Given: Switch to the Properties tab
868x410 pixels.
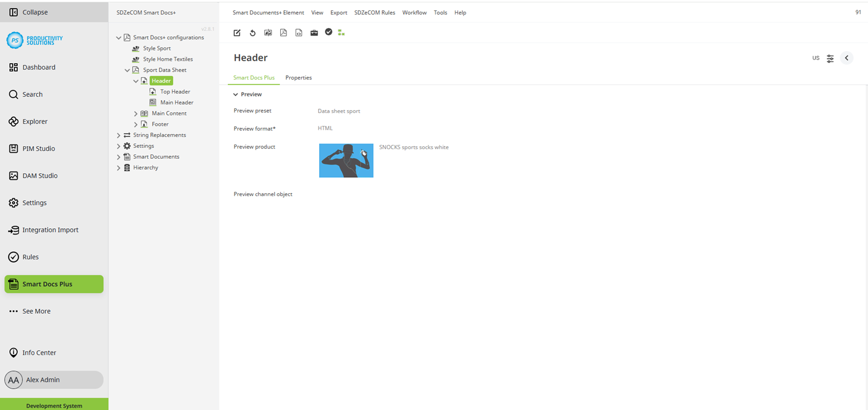Looking at the screenshot, I should point(299,77).
